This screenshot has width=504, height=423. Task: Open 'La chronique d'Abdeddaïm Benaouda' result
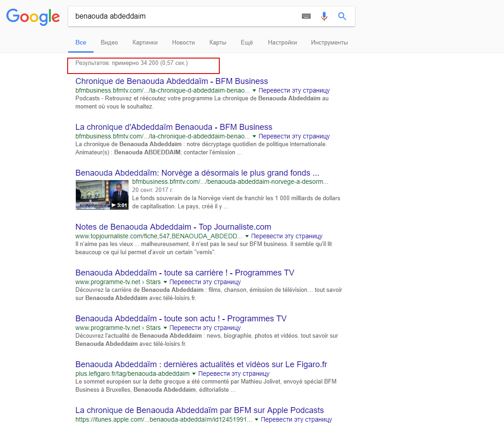click(x=173, y=127)
